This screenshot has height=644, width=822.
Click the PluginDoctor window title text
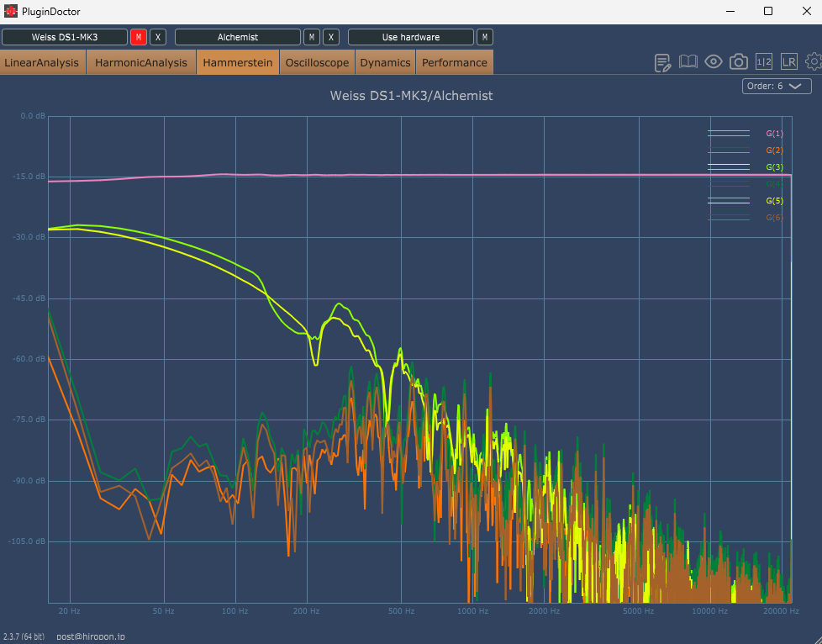click(x=51, y=12)
